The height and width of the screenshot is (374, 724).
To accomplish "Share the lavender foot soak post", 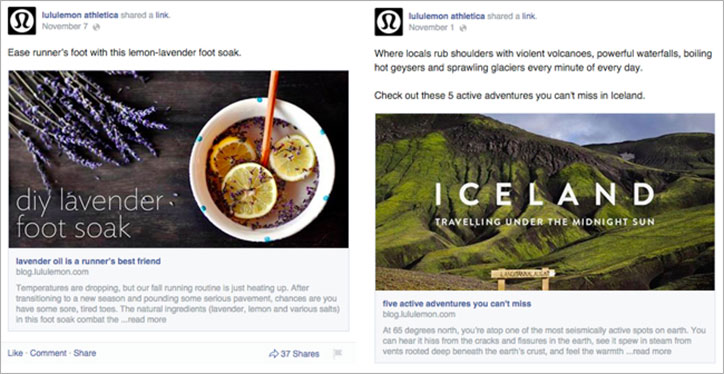I will click(85, 353).
